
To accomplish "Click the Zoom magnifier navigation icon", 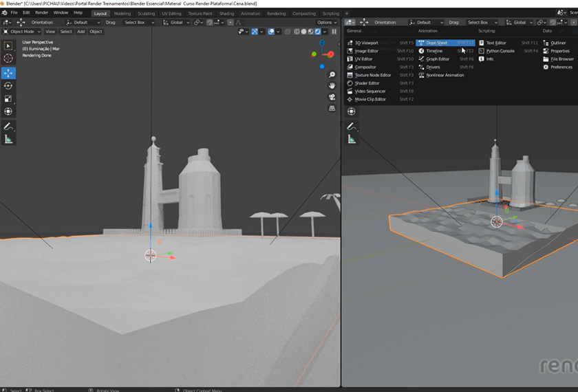I will click(332, 74).
